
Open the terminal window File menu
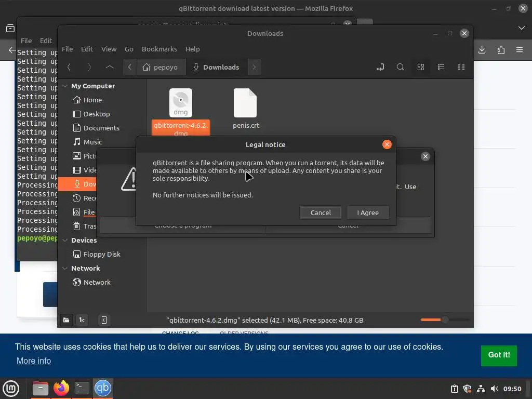26,41
